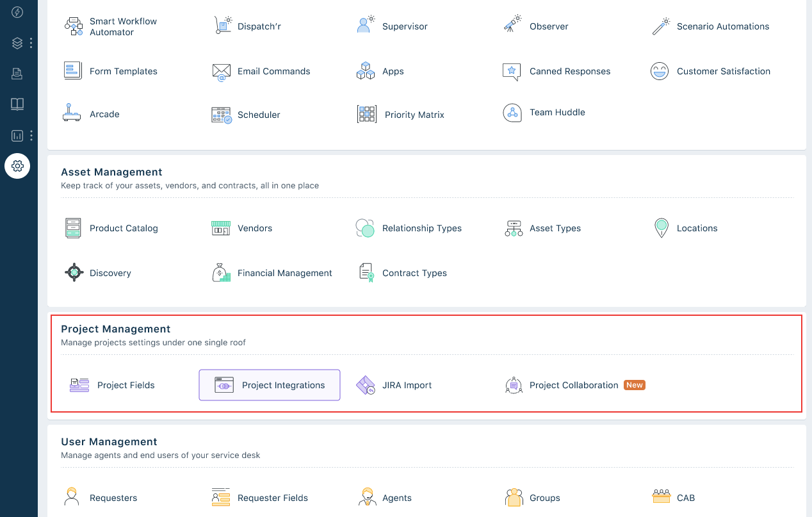Click the Customer Satisfaction smiley icon

coord(660,71)
